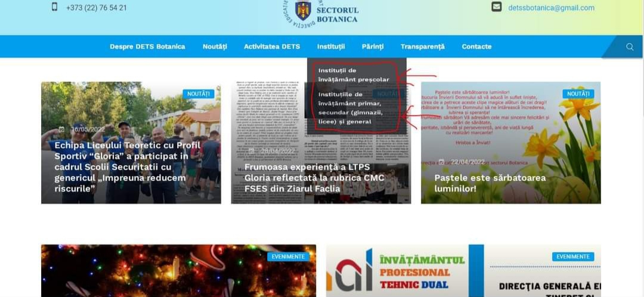This screenshot has width=644, height=297.
Task: Click the calendar icon beside 22/04/2022
Action: (441, 162)
